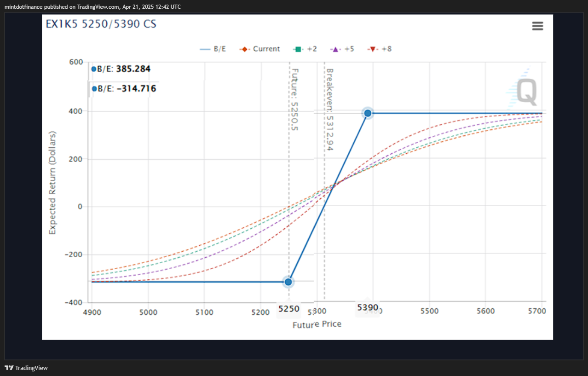Toggle the +8 series in legend

[x=380, y=49]
